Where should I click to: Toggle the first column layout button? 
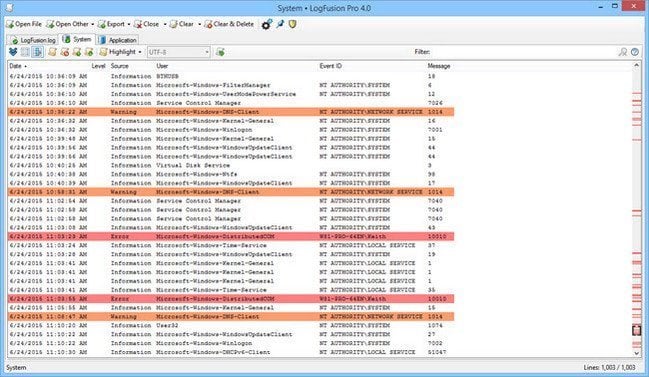(25, 52)
